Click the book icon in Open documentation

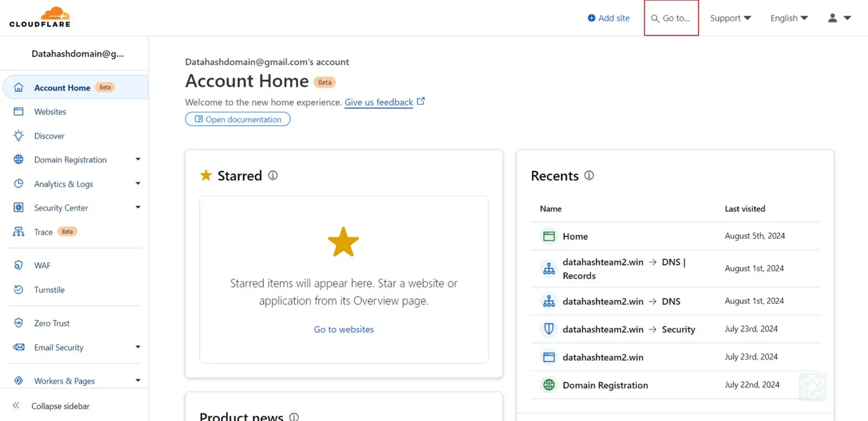coord(199,119)
